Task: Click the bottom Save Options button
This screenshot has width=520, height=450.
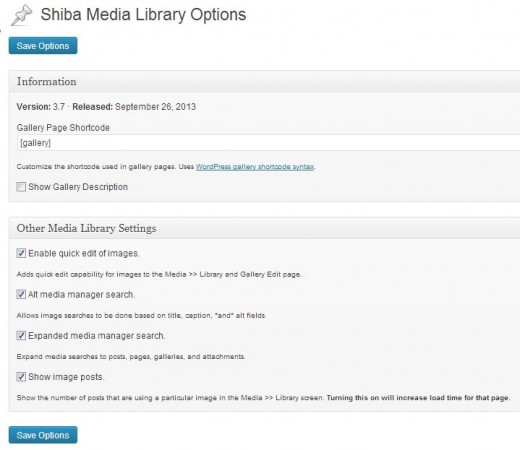Action: tap(43, 435)
